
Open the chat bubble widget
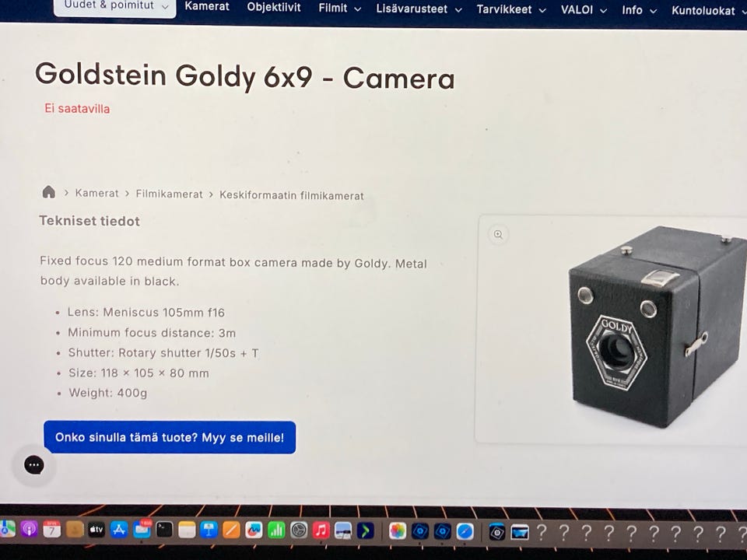point(34,465)
